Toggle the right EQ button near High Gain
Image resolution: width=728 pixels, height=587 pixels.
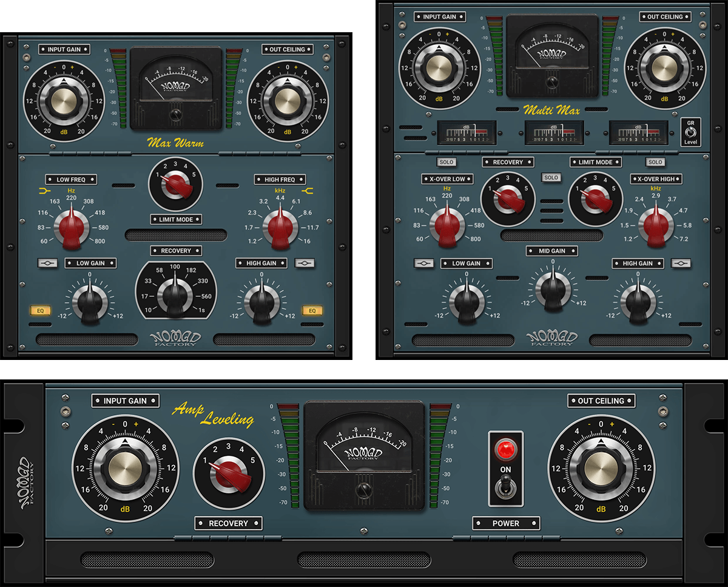tap(312, 311)
